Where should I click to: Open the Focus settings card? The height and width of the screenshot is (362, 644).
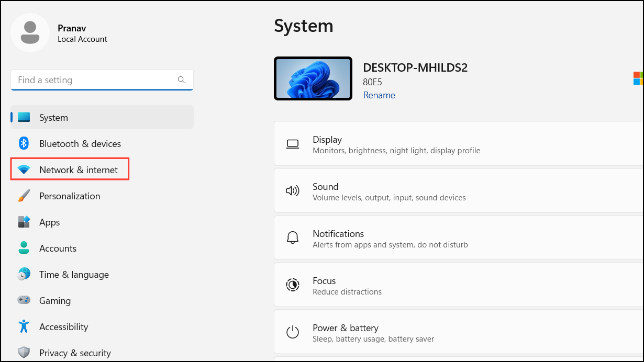(459, 285)
